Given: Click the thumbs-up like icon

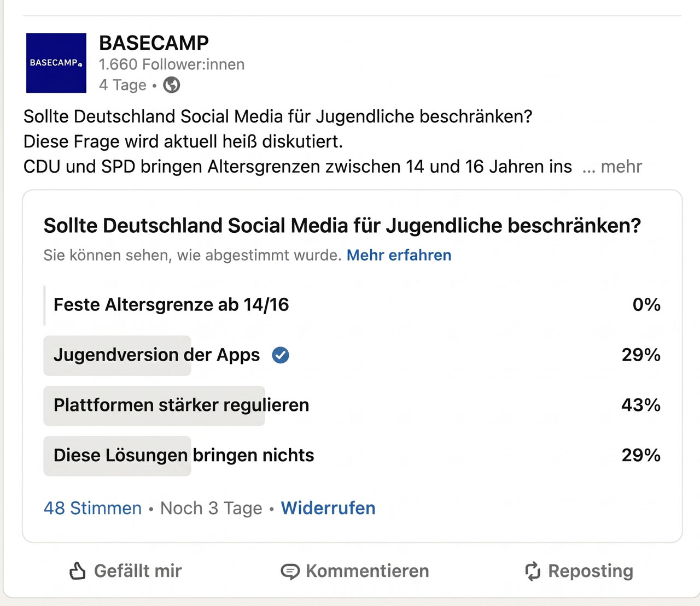Looking at the screenshot, I should click(x=78, y=571).
